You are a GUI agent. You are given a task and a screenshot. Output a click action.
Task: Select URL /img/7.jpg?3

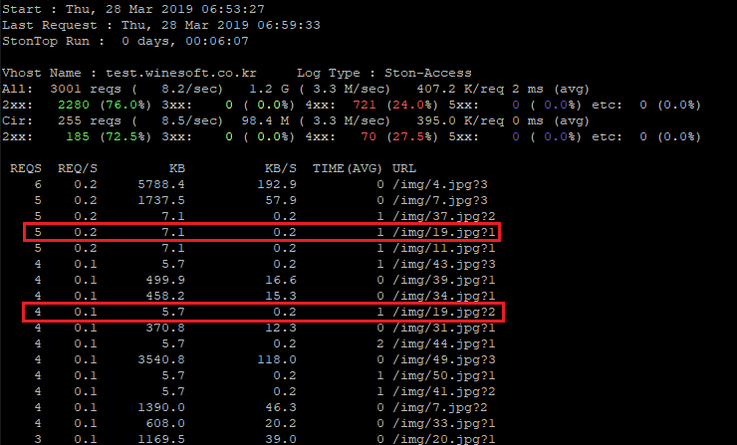[440, 201]
